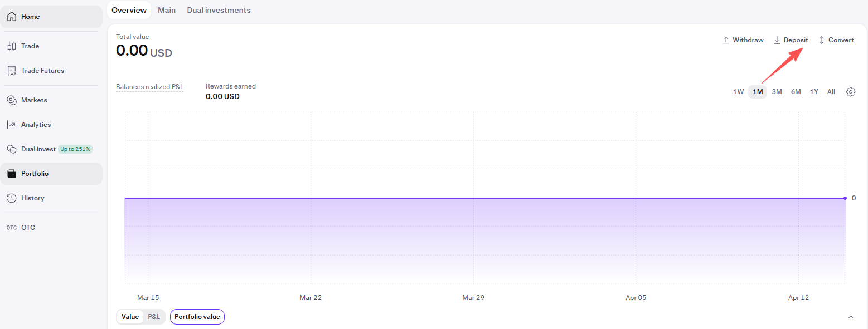The width and height of the screenshot is (868, 329).
Task: Select the 1Y time range
Action: [x=814, y=91]
